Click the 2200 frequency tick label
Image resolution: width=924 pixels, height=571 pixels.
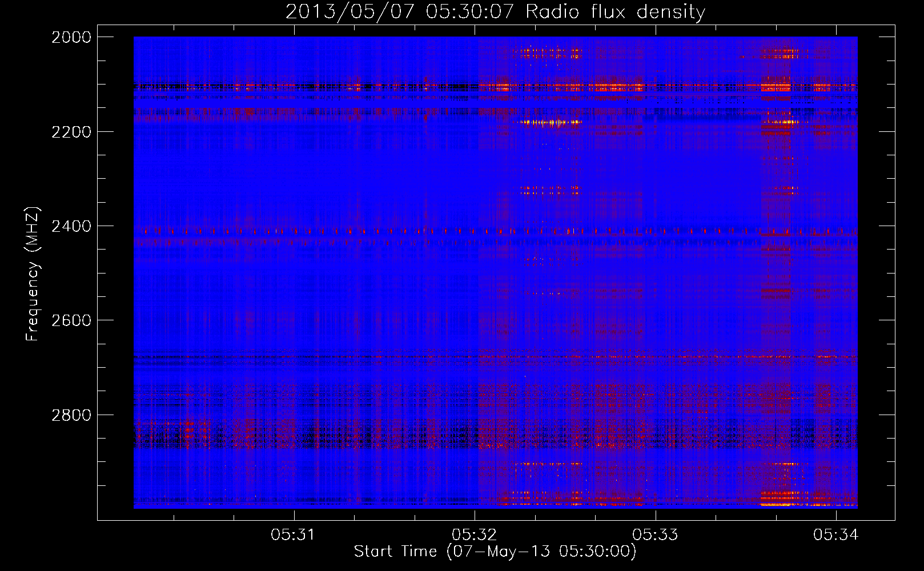tap(71, 132)
